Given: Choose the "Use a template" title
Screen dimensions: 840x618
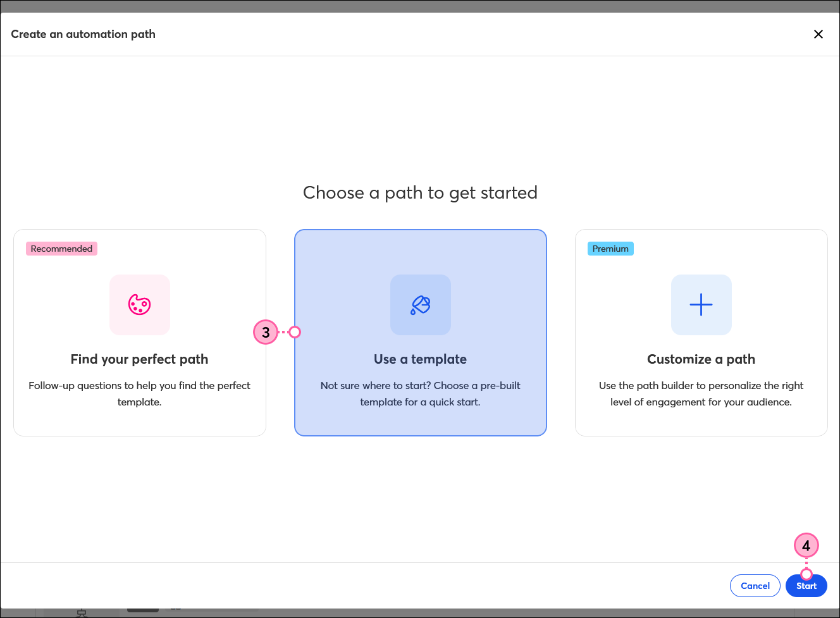Looking at the screenshot, I should tap(420, 359).
